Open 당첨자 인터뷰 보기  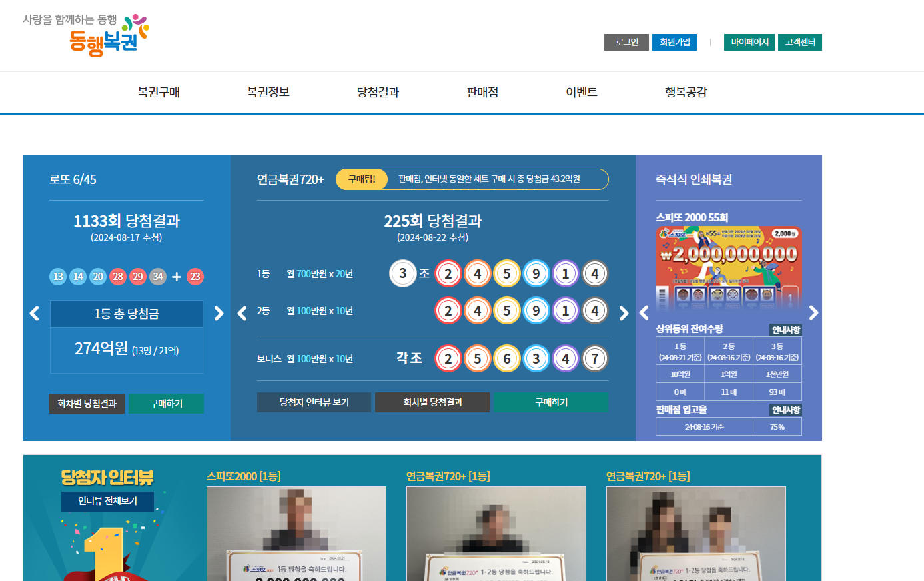coord(314,402)
